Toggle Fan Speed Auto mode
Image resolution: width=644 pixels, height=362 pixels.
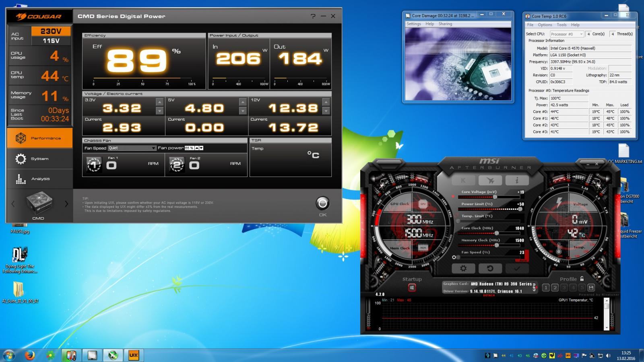[x=523, y=260]
